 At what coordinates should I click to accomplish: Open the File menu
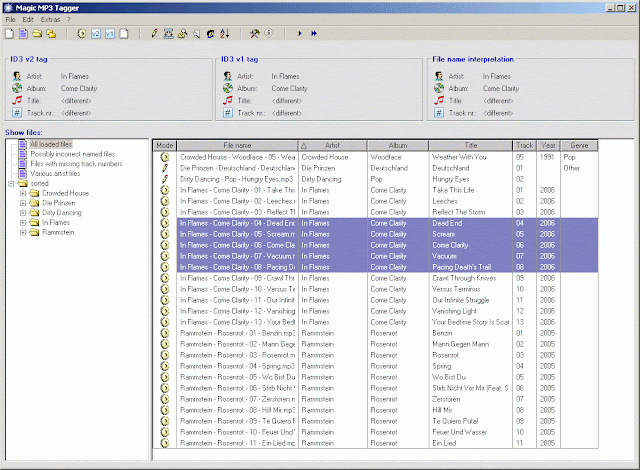point(11,20)
